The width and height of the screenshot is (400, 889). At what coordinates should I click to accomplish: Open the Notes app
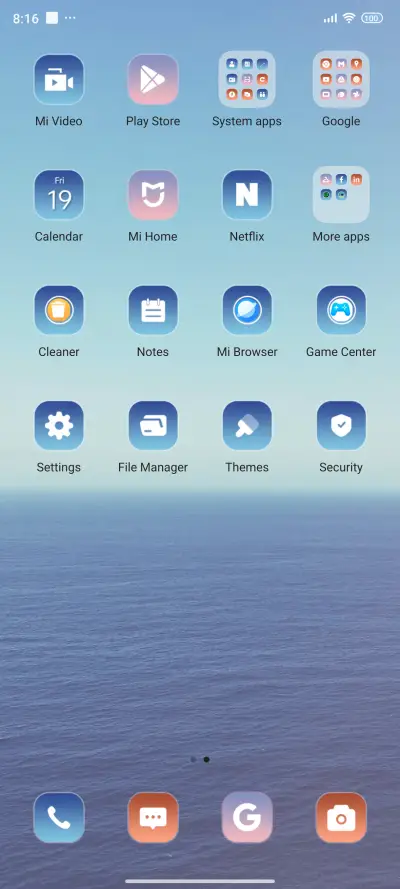click(153, 310)
